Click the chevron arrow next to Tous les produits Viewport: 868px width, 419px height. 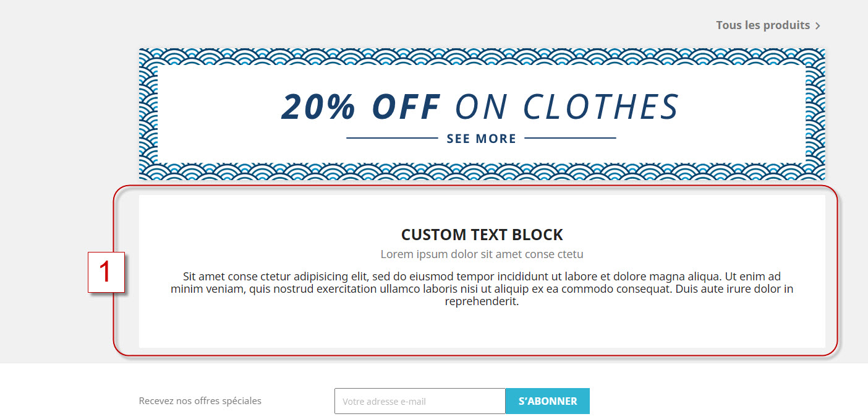pyautogui.click(x=818, y=25)
